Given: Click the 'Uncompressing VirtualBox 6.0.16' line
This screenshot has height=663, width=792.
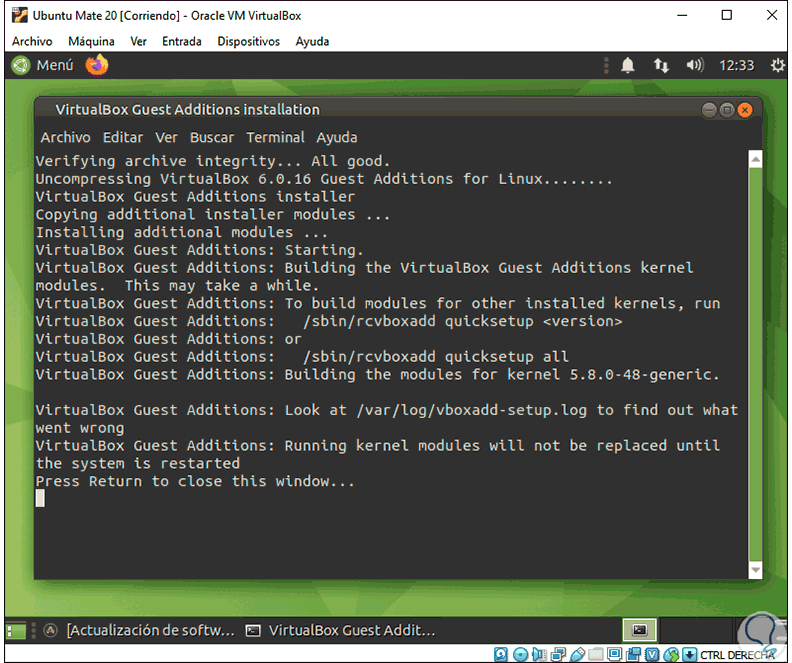Looking at the screenshot, I should point(324,179).
